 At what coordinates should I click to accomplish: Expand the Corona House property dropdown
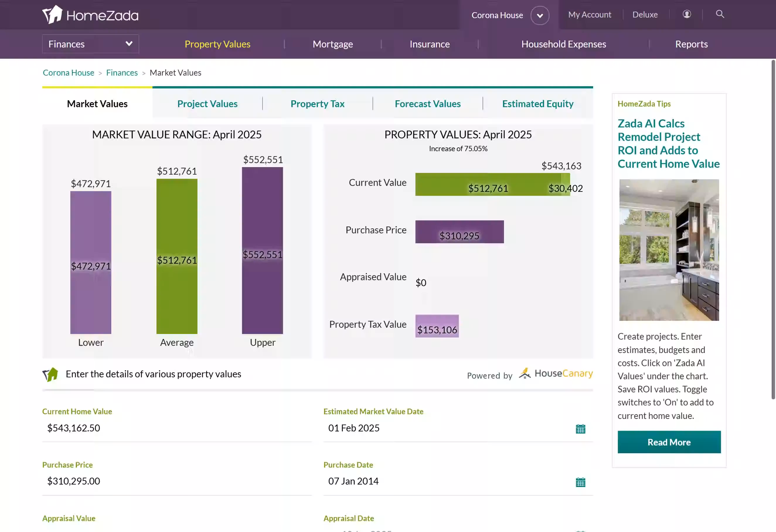click(x=540, y=15)
